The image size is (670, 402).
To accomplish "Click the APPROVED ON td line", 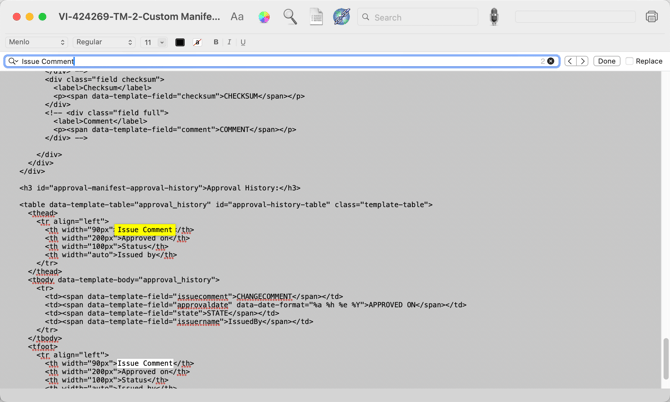I will pyautogui.click(x=256, y=305).
